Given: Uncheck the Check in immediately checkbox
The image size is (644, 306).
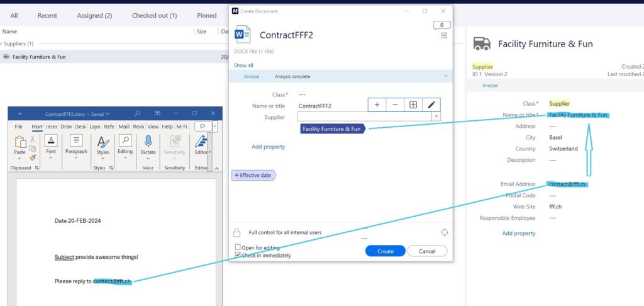Looking at the screenshot, I should tap(238, 255).
